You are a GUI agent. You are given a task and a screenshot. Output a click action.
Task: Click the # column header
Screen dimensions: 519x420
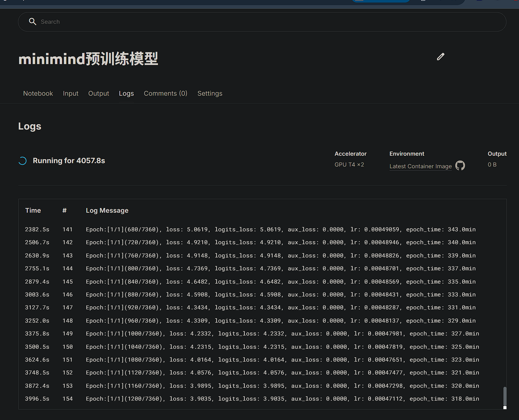tap(64, 210)
